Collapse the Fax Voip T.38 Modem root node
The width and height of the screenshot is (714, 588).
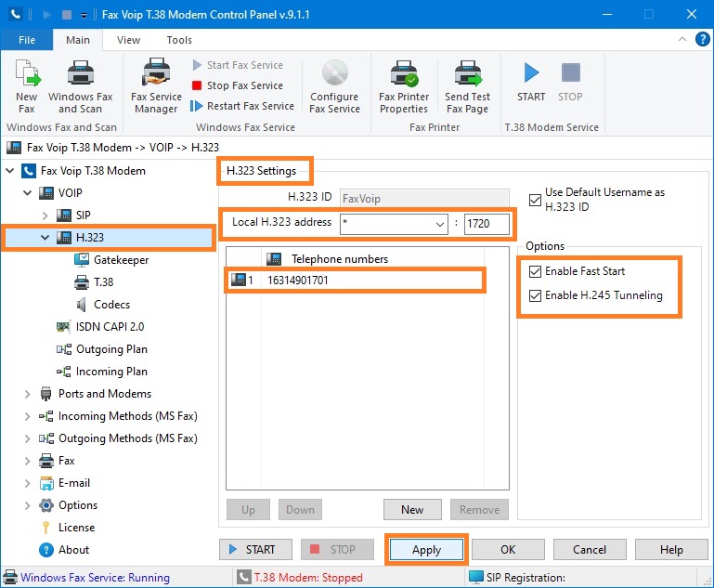10,171
